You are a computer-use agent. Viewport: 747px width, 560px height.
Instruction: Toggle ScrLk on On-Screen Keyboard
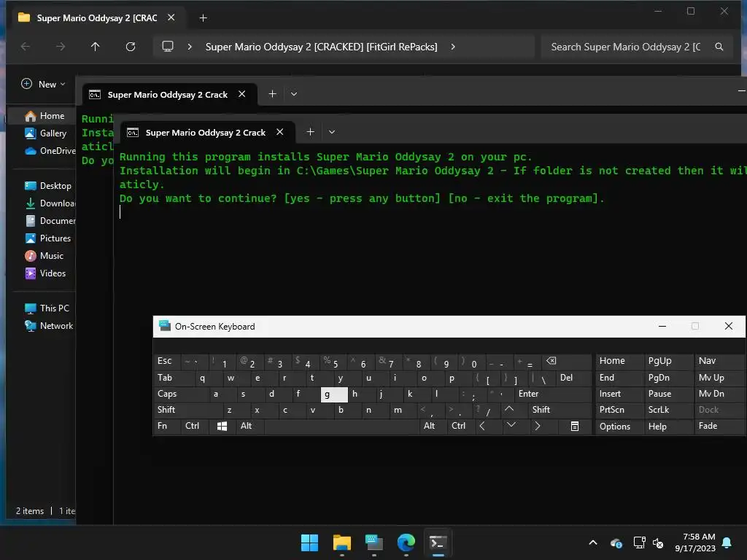(x=668, y=410)
